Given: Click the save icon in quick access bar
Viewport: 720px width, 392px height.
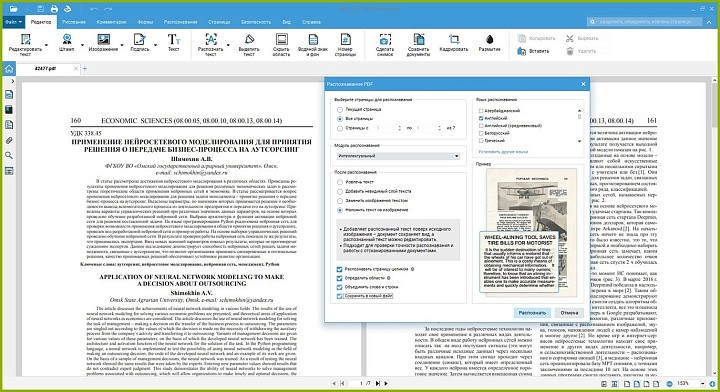Looking at the screenshot, I should (41, 9).
